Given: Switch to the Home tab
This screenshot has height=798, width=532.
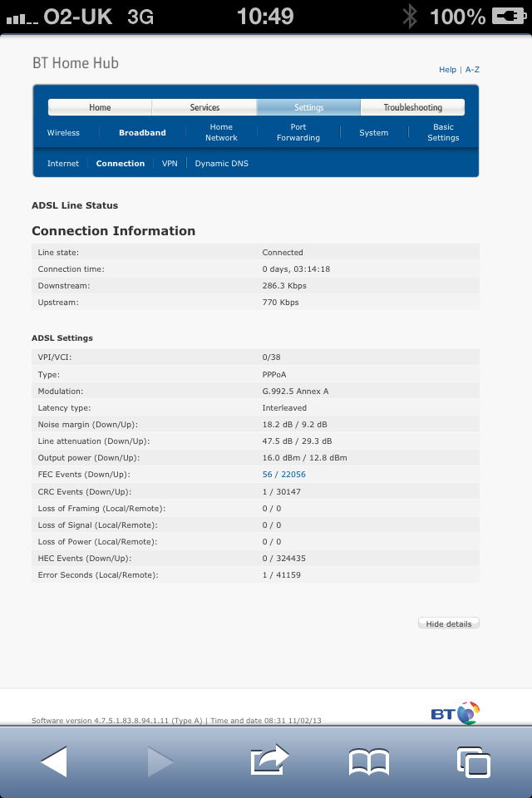Looking at the screenshot, I should pyautogui.click(x=100, y=107).
